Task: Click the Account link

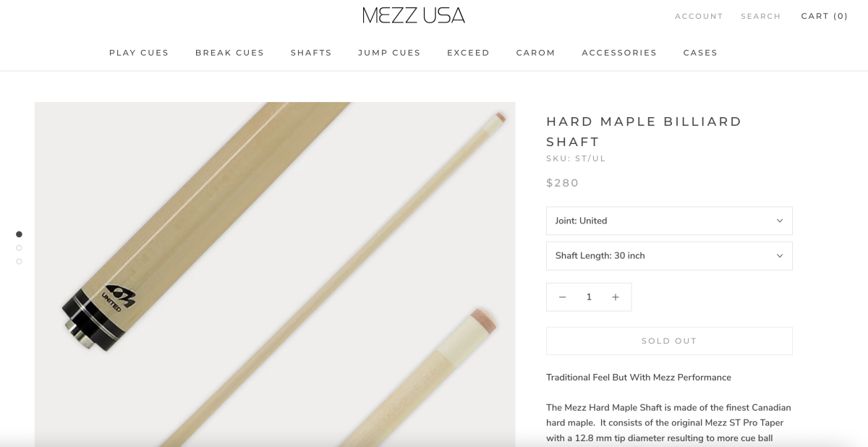Action: pyautogui.click(x=699, y=16)
